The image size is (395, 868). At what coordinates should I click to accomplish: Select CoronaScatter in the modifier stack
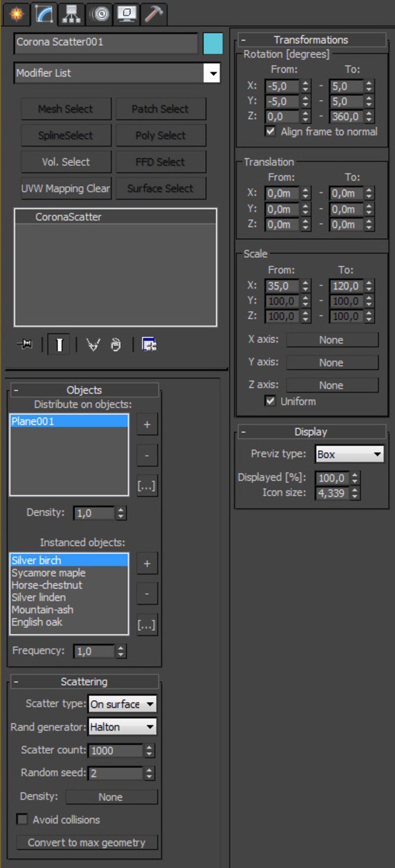(x=115, y=217)
